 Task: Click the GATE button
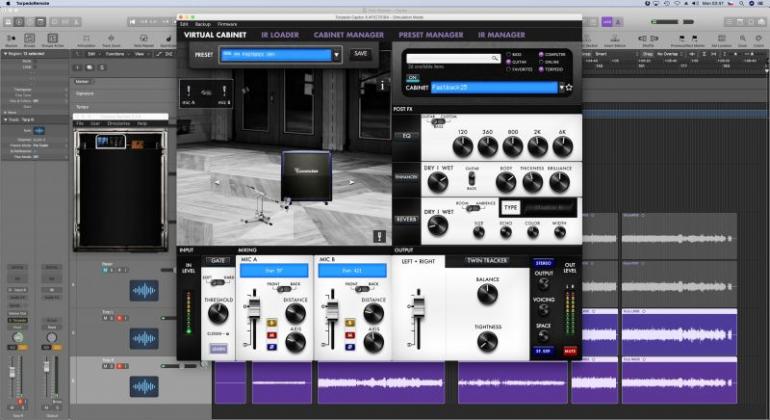pos(218,261)
